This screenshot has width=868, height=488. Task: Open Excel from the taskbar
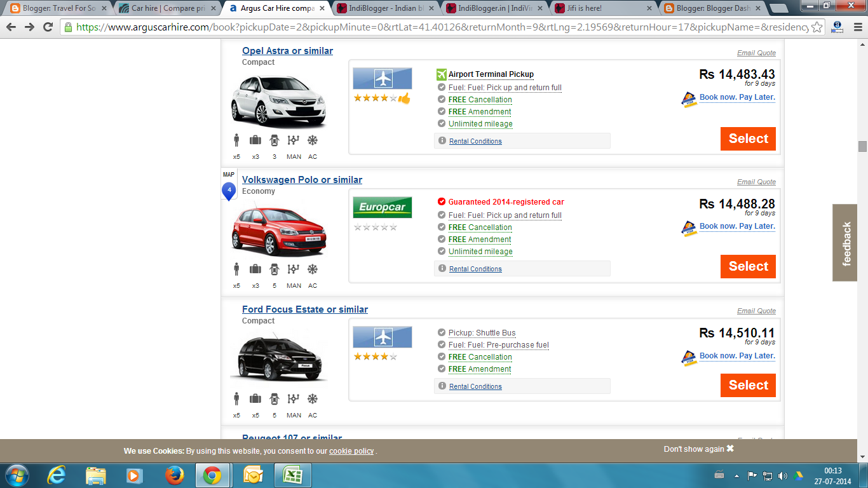coord(293,475)
